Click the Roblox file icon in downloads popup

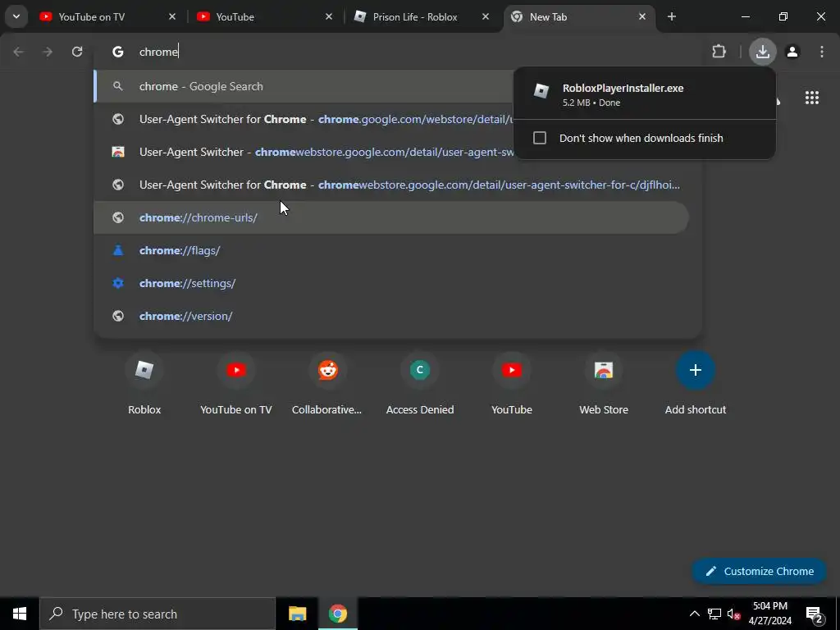[x=541, y=91]
